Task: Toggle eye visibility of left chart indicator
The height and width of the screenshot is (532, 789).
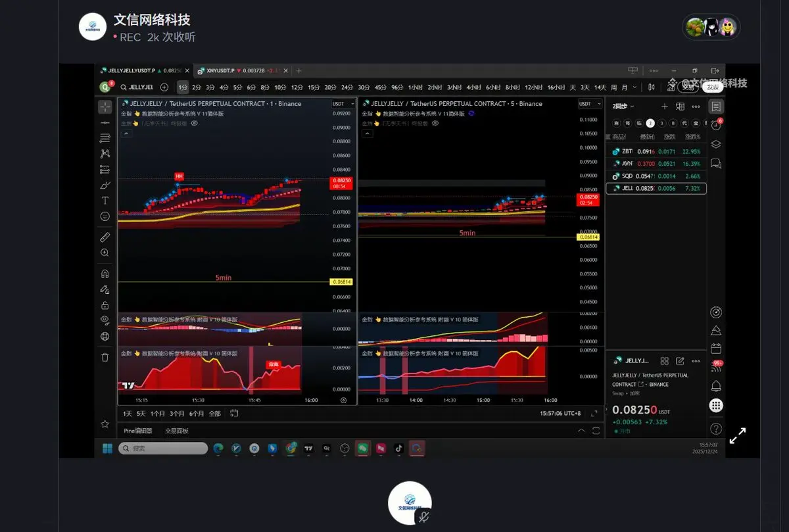Action: (x=194, y=123)
